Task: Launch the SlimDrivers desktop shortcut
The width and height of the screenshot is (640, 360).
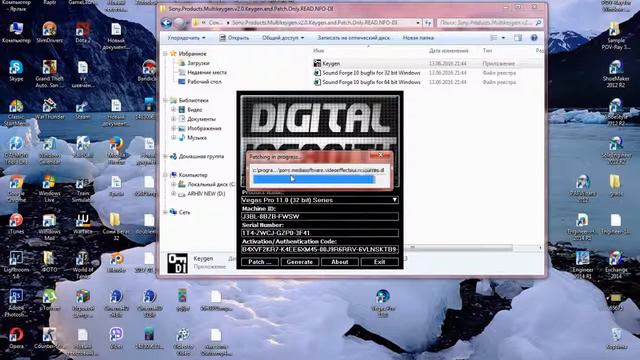Action: [x=49, y=33]
